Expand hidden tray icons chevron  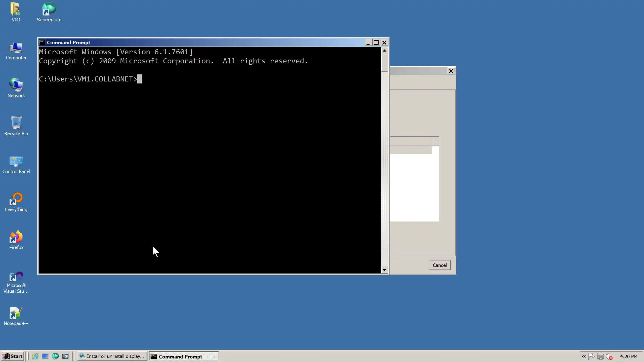pyautogui.click(x=584, y=356)
